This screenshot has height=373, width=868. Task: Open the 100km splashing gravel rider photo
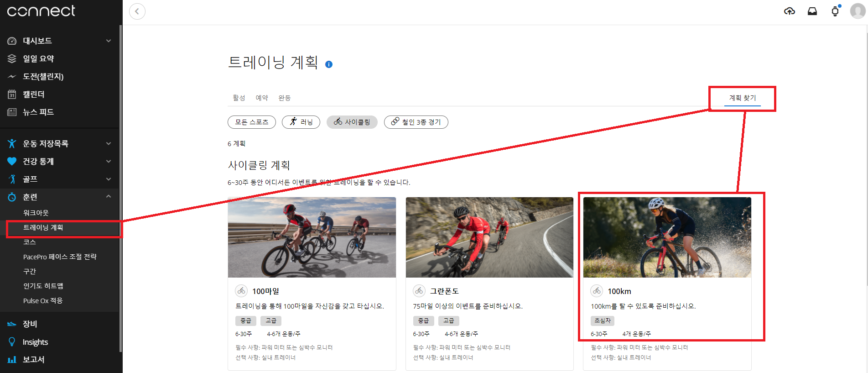coord(667,237)
